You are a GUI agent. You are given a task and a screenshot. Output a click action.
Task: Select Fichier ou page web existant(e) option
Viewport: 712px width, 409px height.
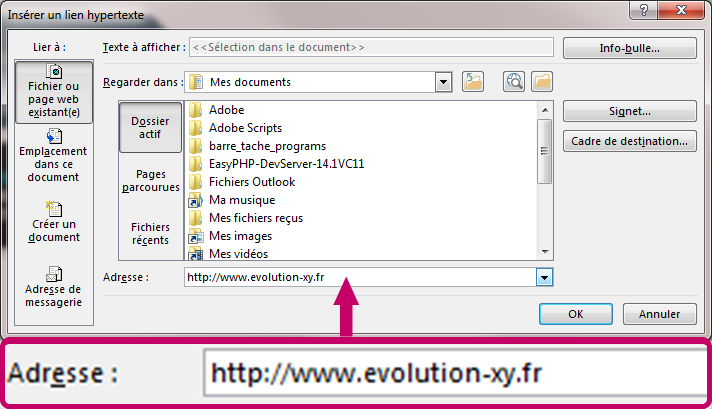tap(53, 91)
